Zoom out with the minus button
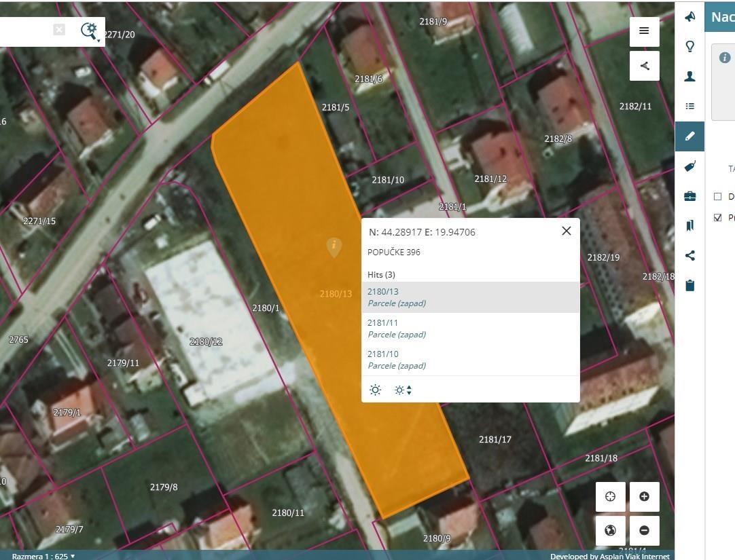The width and height of the screenshot is (735, 560). [x=644, y=531]
